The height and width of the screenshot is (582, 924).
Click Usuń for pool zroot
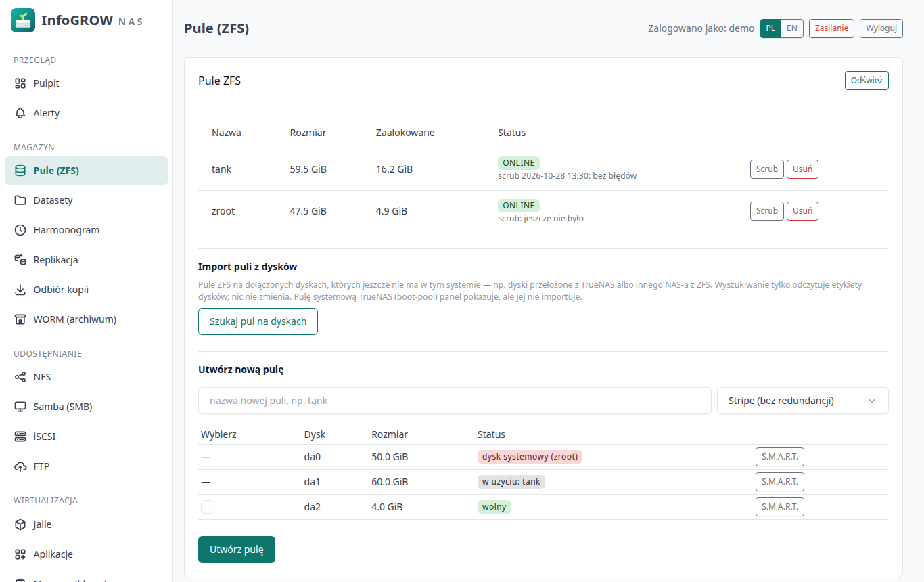802,211
